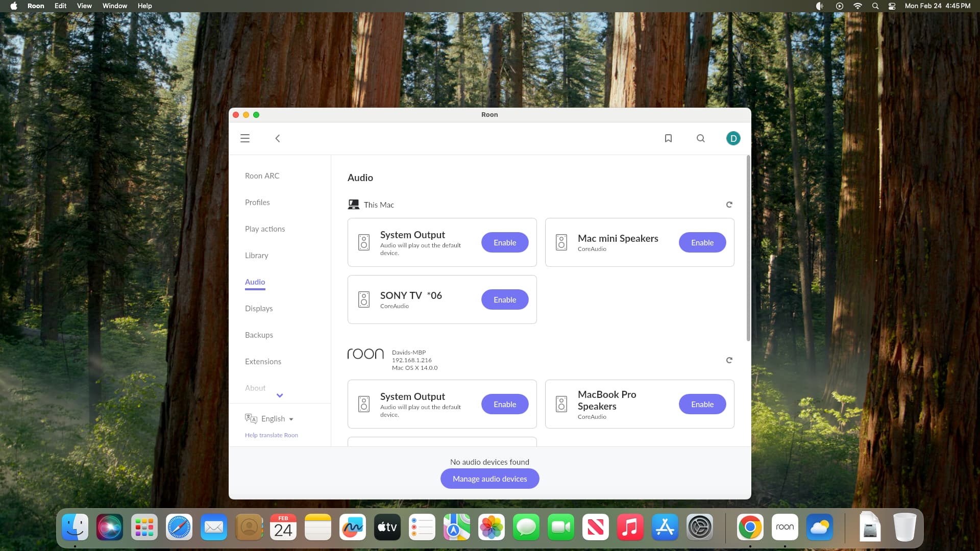Screen dimensions: 980x551
Task: Open the Roon ARC settings tab
Action: [262, 176]
